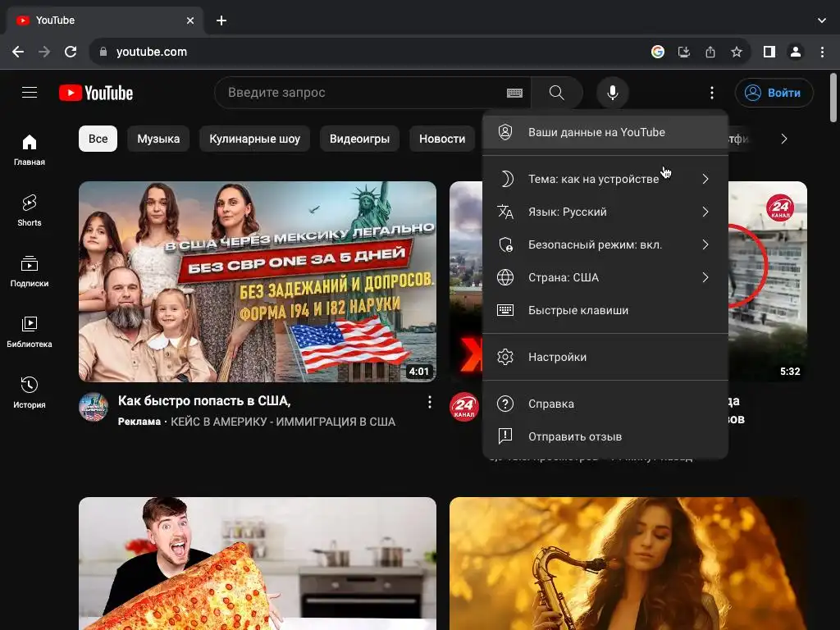
Task: Open the saxophone woman thumbnail
Action: point(628,564)
